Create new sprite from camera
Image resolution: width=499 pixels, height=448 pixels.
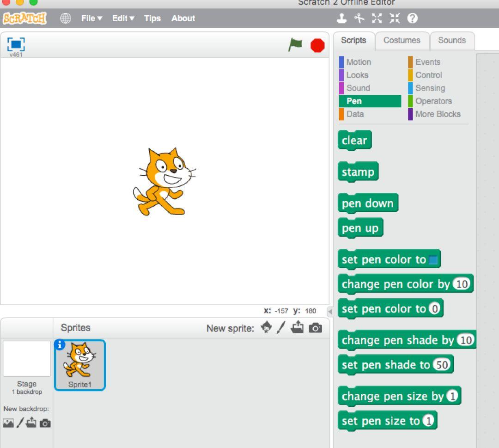pos(316,328)
